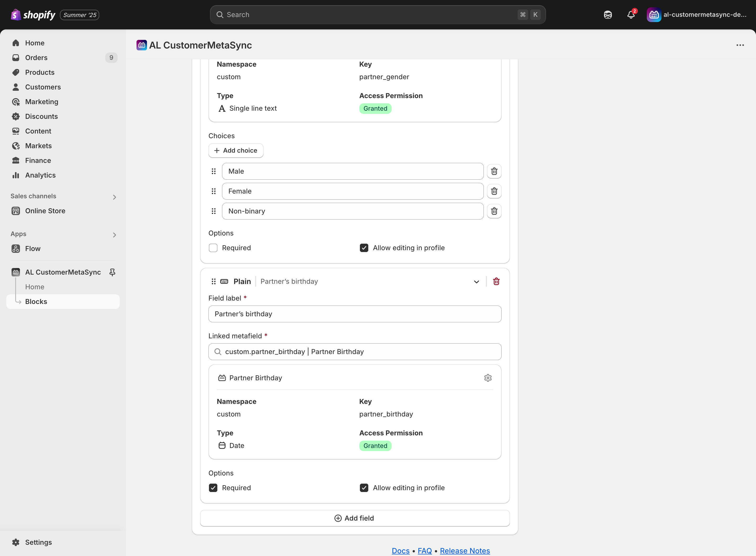Click the Granted badge for partner_gender
Image resolution: width=756 pixels, height=556 pixels.
(x=375, y=109)
